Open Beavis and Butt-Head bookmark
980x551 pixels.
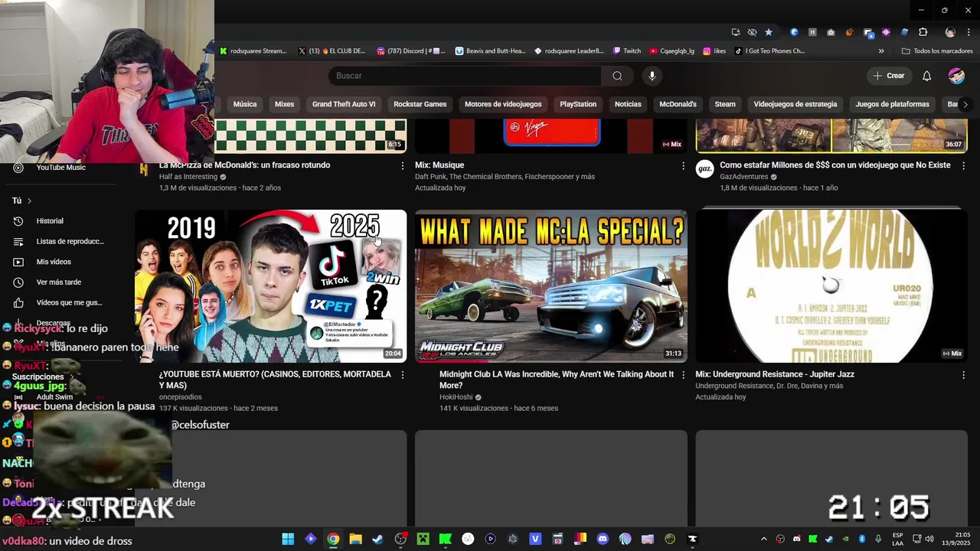point(491,51)
